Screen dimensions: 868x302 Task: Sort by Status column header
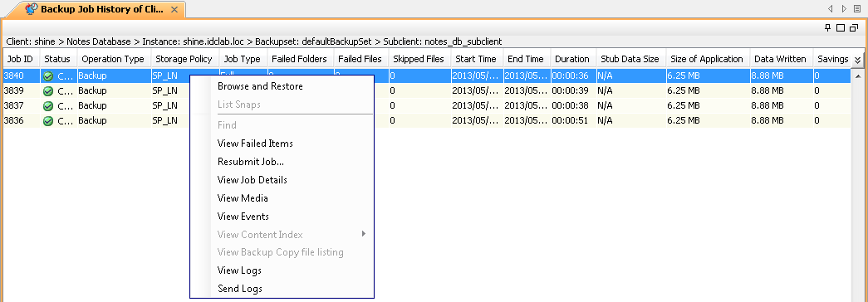(57, 59)
